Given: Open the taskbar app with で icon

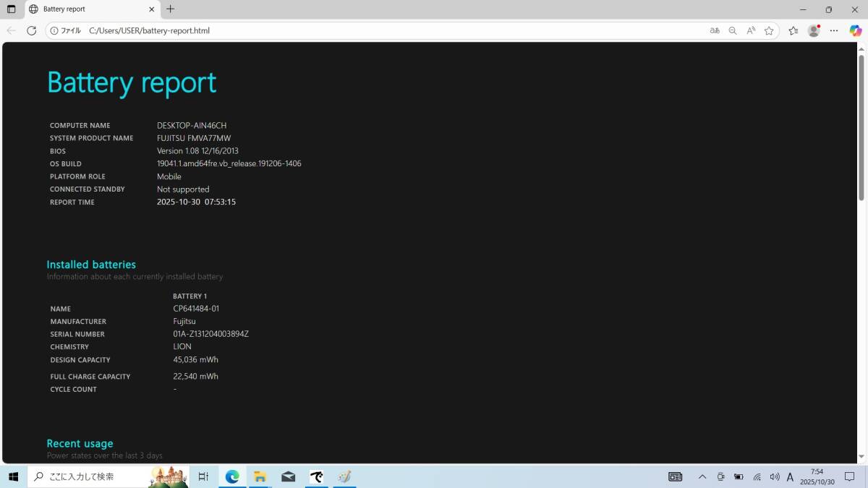Looking at the screenshot, I should [x=316, y=476].
